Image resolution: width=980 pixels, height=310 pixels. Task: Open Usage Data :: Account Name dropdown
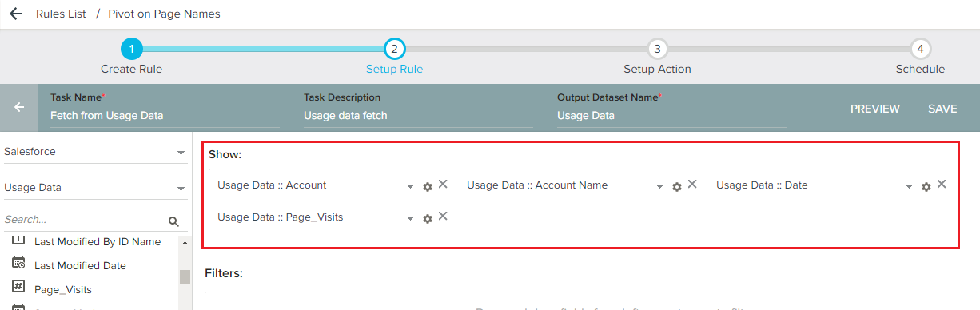pyautogui.click(x=566, y=185)
